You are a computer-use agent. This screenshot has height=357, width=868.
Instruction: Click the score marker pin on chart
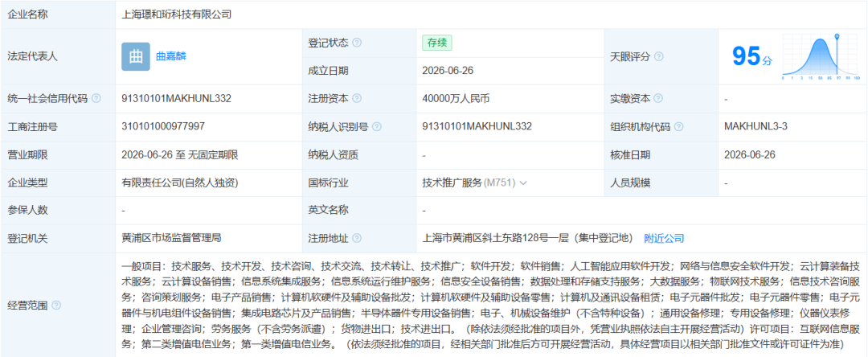pyautogui.click(x=837, y=37)
